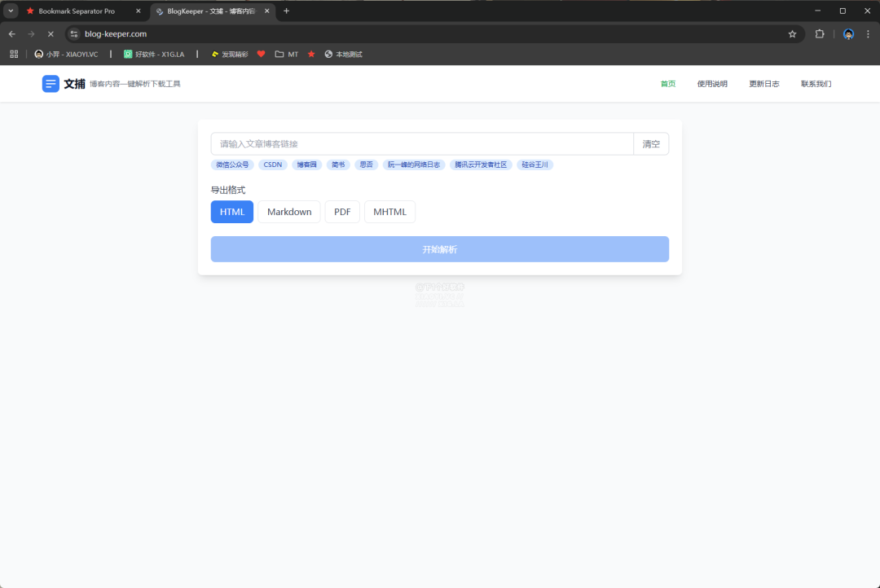The width and height of the screenshot is (880, 588).
Task: Select the 腾讯云开发者社区 tag
Action: tap(481, 165)
